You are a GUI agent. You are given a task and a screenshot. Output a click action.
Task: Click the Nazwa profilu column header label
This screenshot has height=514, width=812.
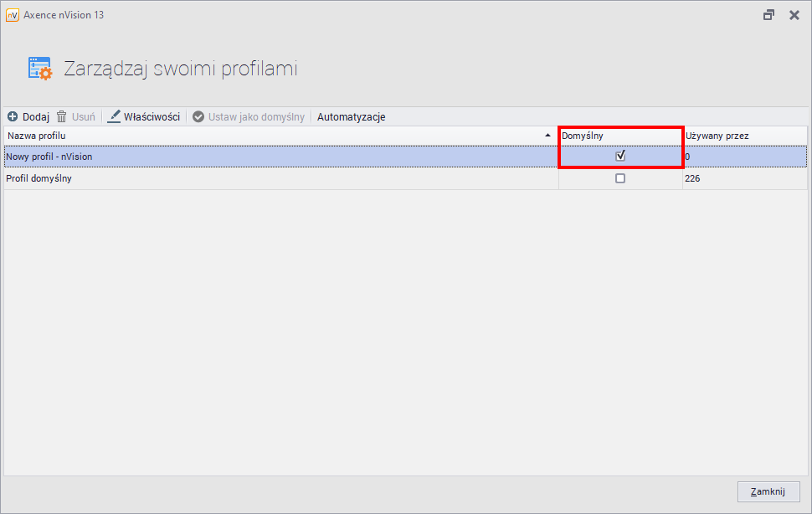click(x=37, y=136)
